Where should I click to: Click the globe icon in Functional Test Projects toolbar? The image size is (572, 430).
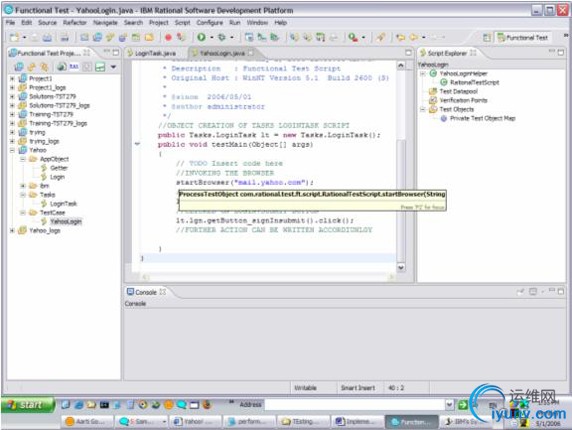[62, 67]
